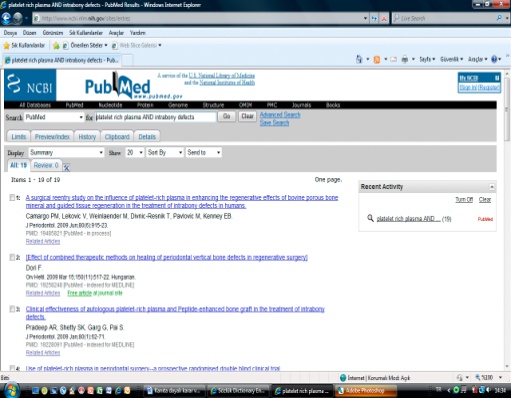Expand the command bar Araçlar dropdown
This screenshot has height=398, width=511.
477,59
